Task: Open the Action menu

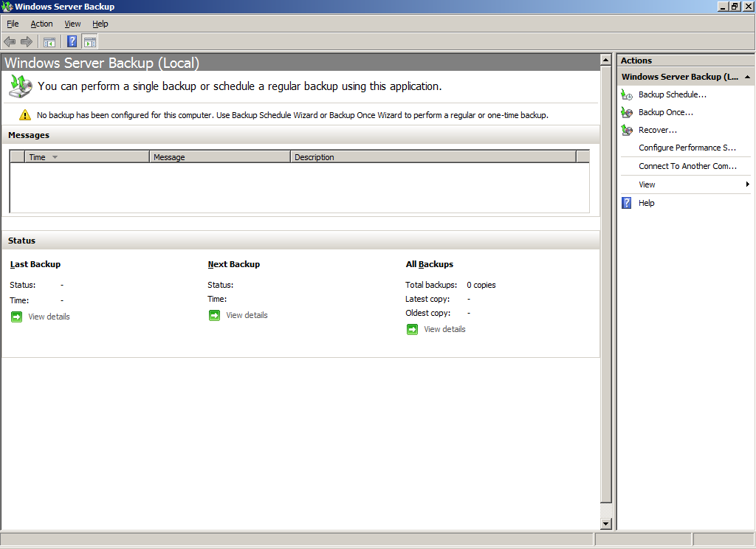Action: pos(41,24)
